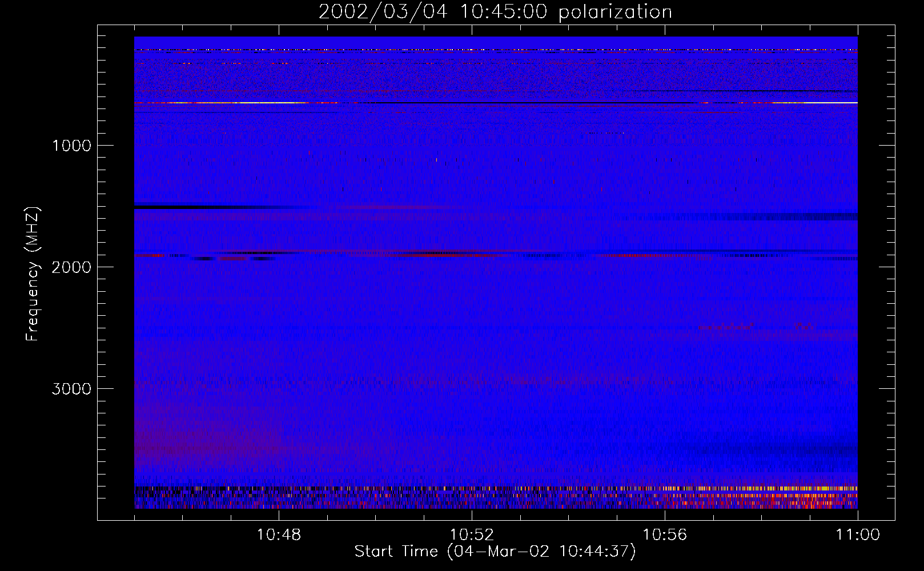
Task: Click the 1000 frequency tick label
Action: (x=71, y=146)
